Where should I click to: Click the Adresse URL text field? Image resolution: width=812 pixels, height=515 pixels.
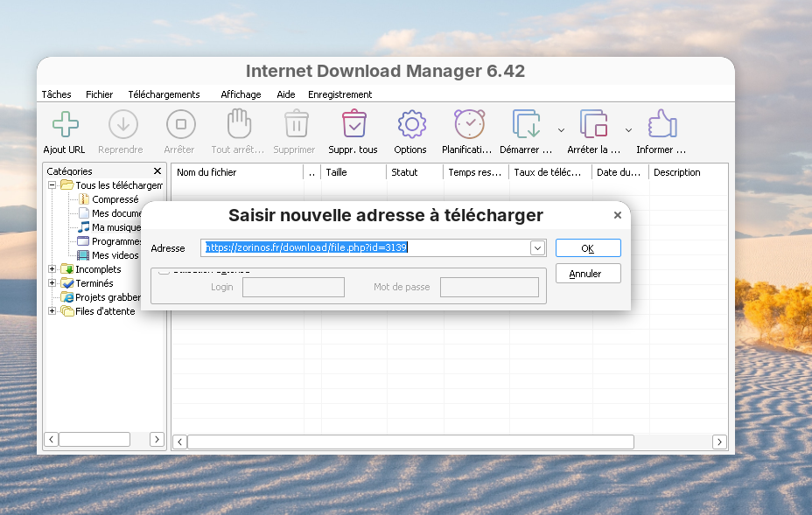tap(367, 248)
